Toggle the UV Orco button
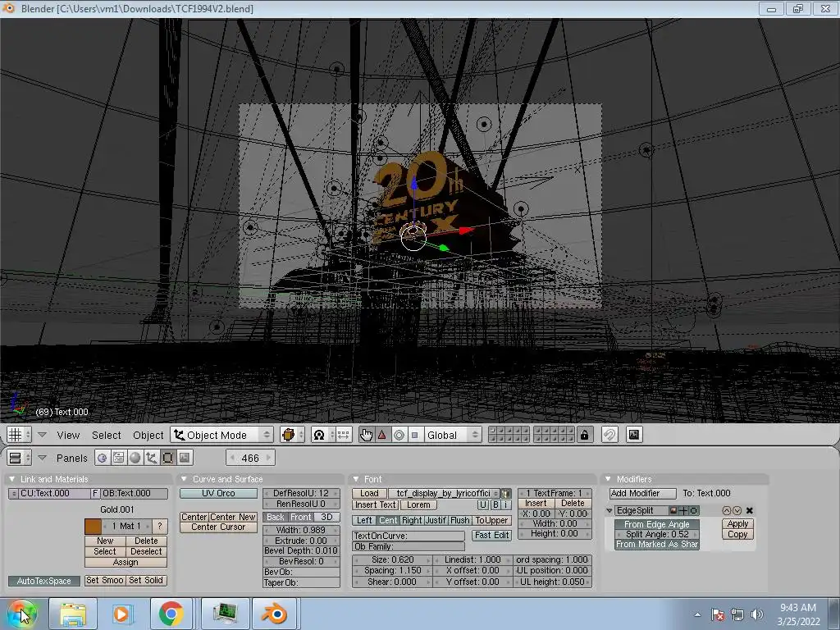Image resolution: width=840 pixels, height=630 pixels. (x=218, y=493)
